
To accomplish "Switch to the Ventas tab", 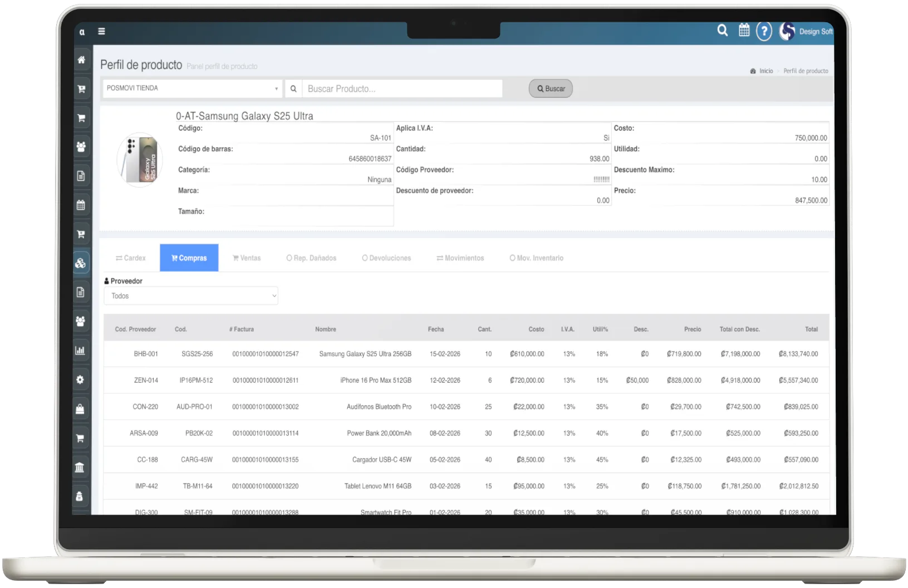I will coord(247,258).
